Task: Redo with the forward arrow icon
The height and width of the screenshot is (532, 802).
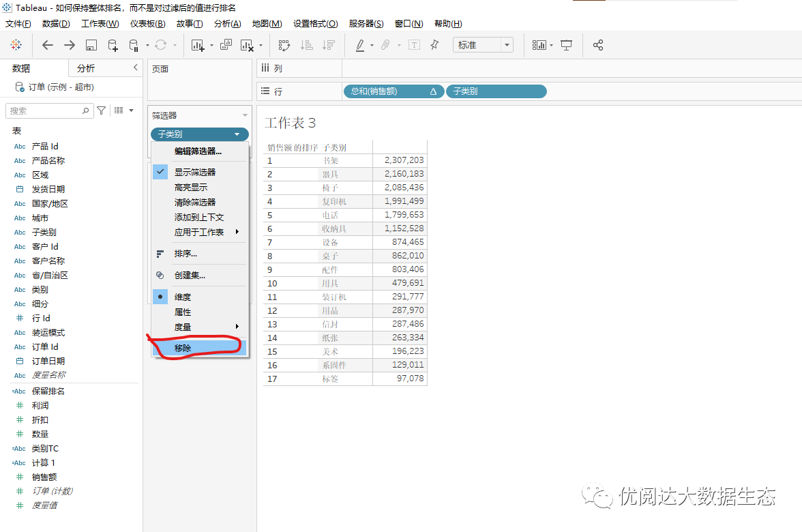Action: [70, 45]
